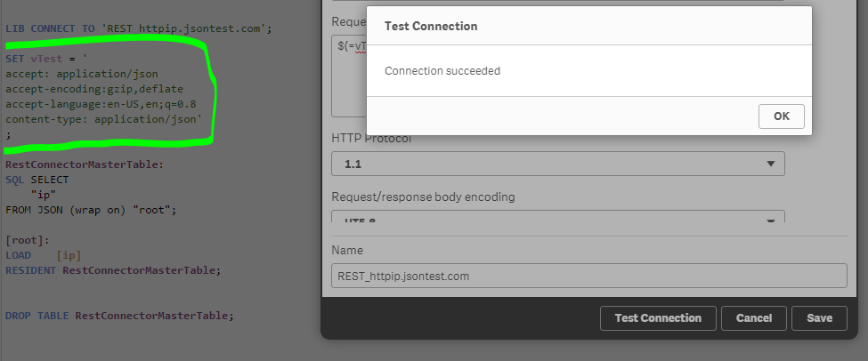The height and width of the screenshot is (361, 868).
Task: Click the [root]: table label line
Action: [x=26, y=240]
